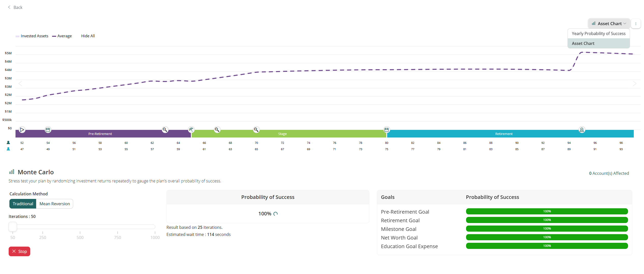
Task: Click the beach umbrella retirement icon
Action: pyautogui.click(x=191, y=130)
